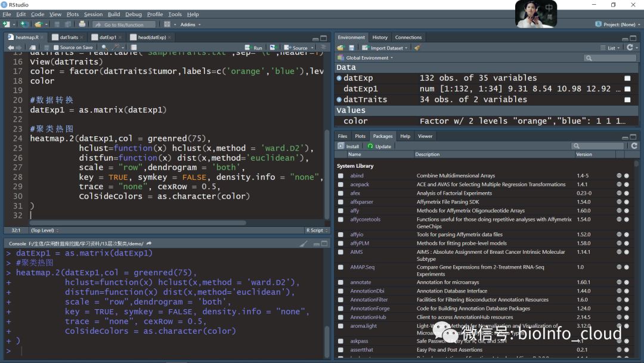
Task: Tick the annotate package checkbox
Action: (340, 282)
